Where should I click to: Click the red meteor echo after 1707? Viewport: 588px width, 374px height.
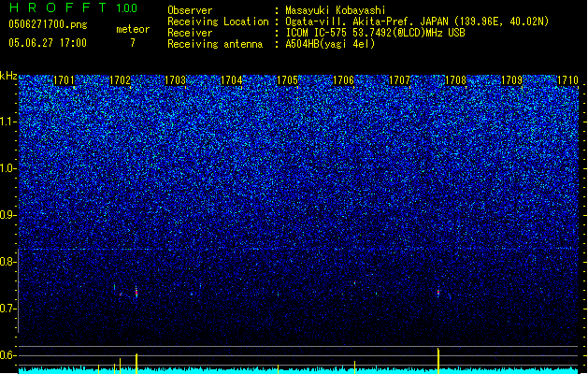(x=438, y=293)
